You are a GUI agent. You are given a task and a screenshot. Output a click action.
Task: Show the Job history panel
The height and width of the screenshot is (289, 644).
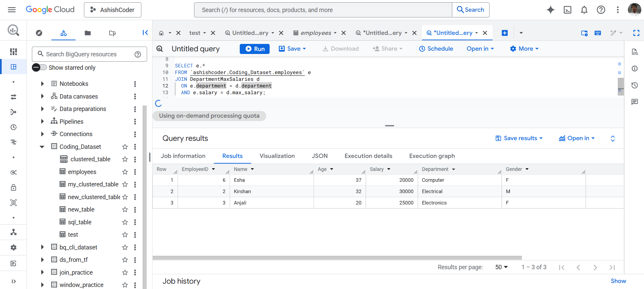tap(618, 281)
